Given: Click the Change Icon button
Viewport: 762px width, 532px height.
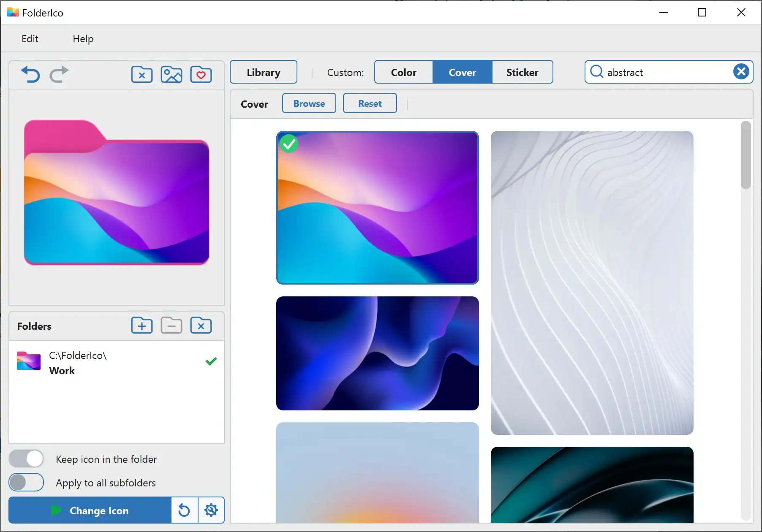Looking at the screenshot, I should [x=90, y=510].
